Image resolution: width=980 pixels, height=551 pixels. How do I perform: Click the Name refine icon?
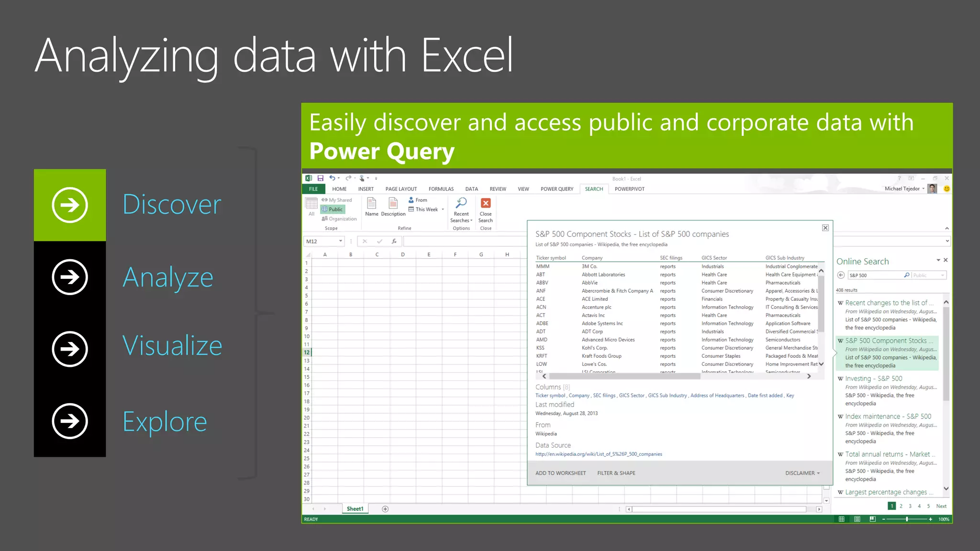click(371, 204)
